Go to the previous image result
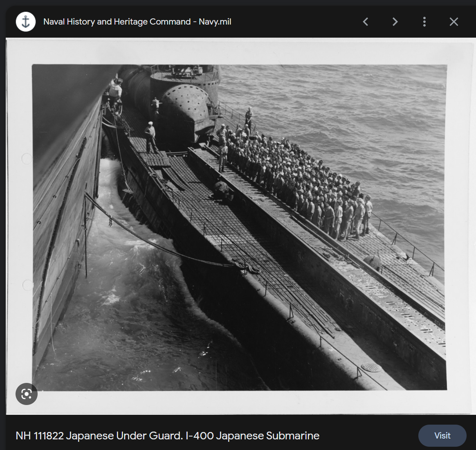Viewport: 476px width, 450px height. coord(366,22)
